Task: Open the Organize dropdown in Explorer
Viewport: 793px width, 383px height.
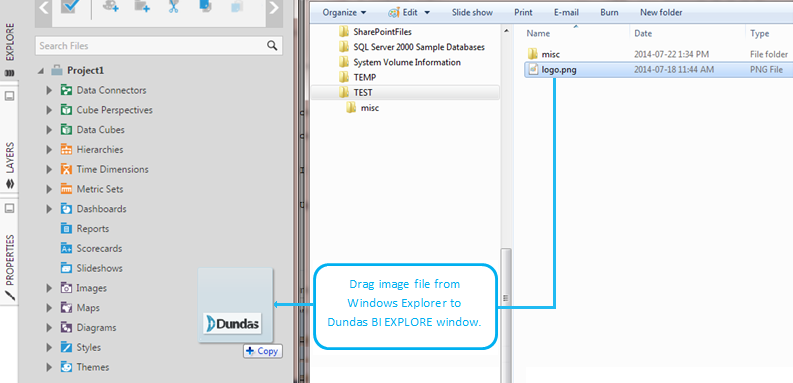Action: pos(344,12)
